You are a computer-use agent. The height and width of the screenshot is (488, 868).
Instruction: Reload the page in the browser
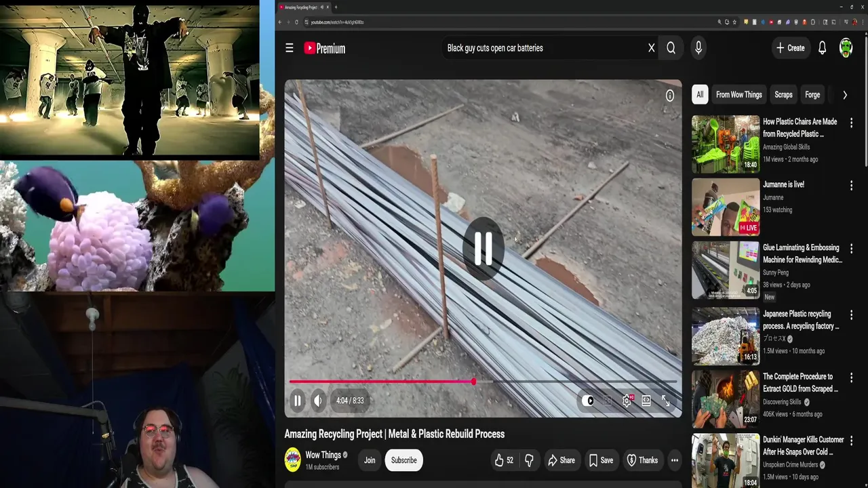[x=296, y=22]
